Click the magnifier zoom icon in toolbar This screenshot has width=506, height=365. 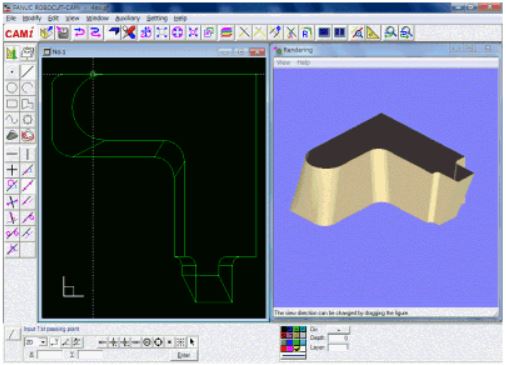tap(390, 33)
